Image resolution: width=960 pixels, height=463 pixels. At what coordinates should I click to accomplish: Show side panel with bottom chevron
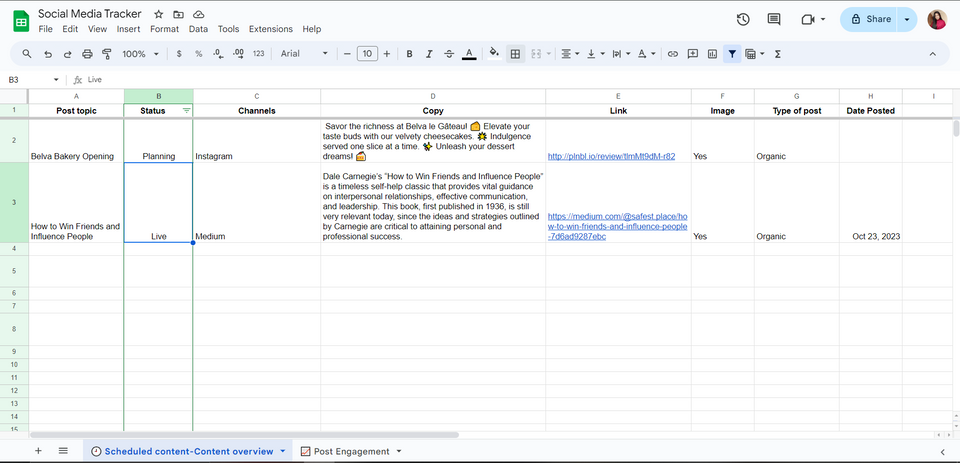(x=943, y=452)
